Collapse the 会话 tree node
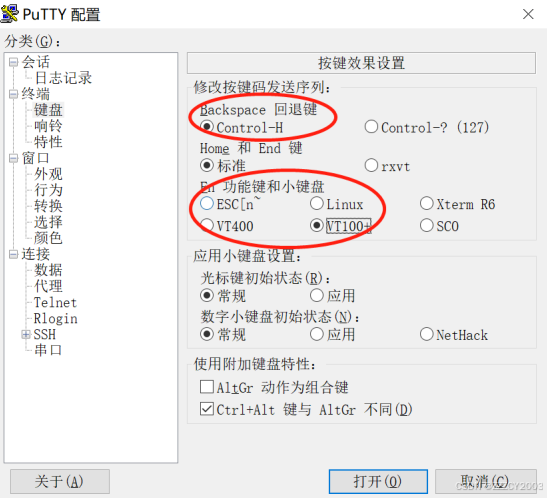Image resolution: width=547 pixels, height=498 pixels. tap(13, 62)
